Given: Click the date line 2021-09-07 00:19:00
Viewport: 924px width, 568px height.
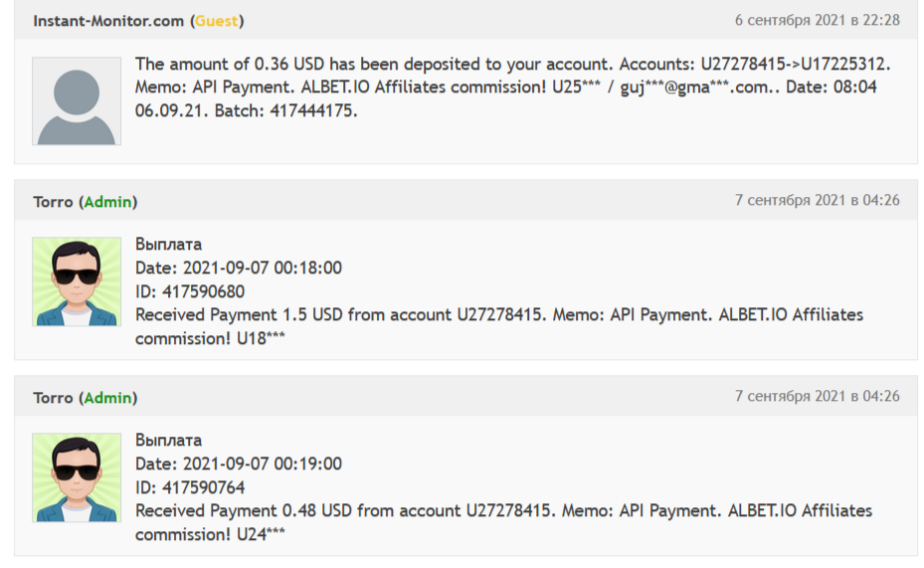Looking at the screenshot, I should 239,464.
